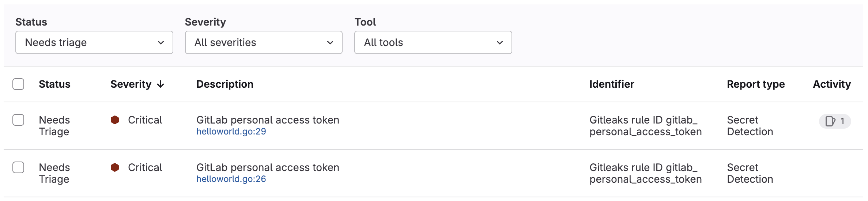Screen dimensions: 868x201
Task: Click the critical severity hexagon for helloworld.go:26
Action: pos(115,167)
